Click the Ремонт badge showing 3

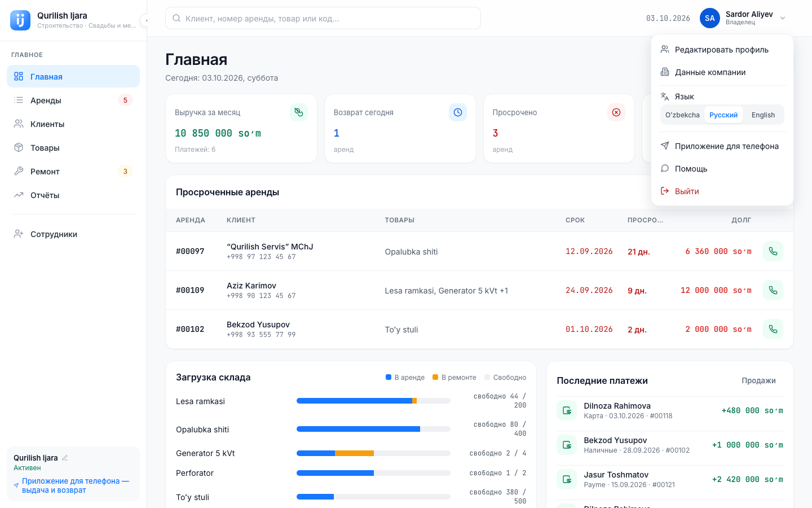point(125,171)
